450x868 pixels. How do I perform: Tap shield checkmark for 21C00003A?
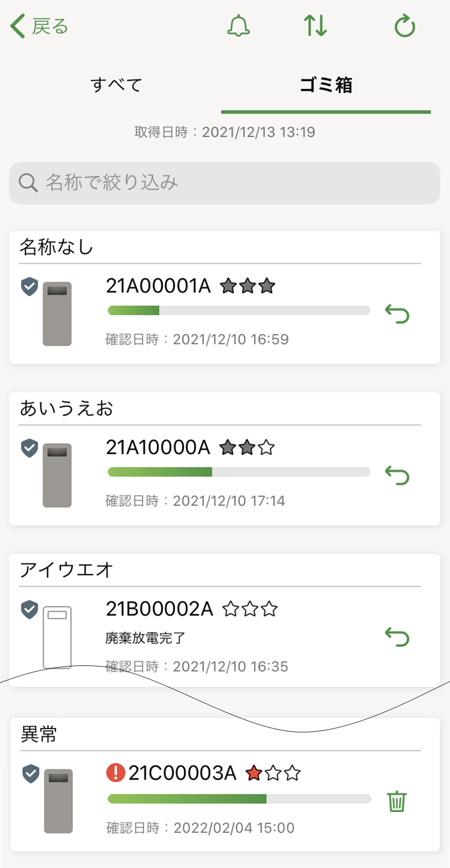point(31,774)
